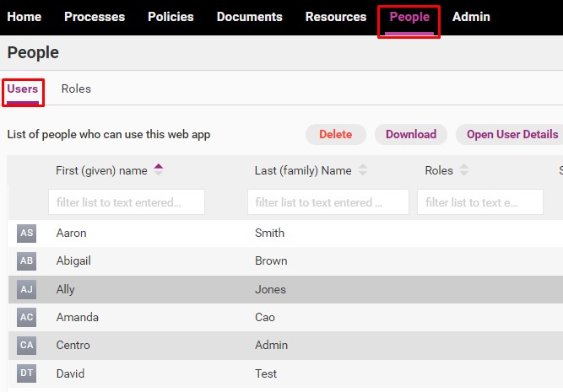Select the Aaron first name cell

point(71,234)
